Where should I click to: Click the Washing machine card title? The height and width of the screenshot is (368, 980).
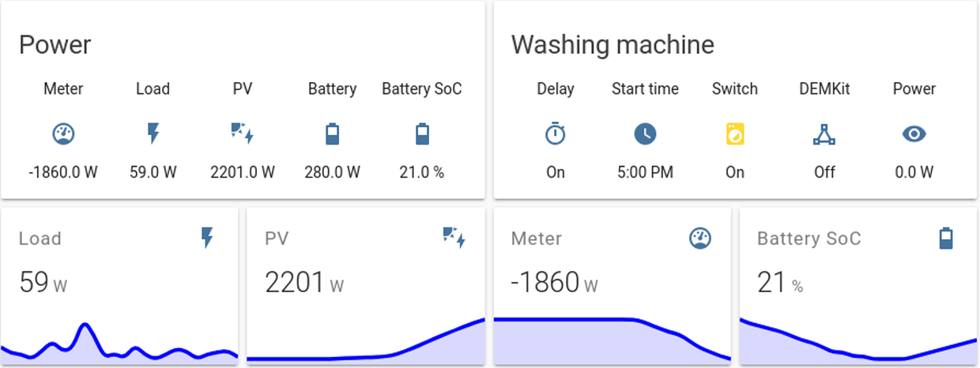[612, 44]
